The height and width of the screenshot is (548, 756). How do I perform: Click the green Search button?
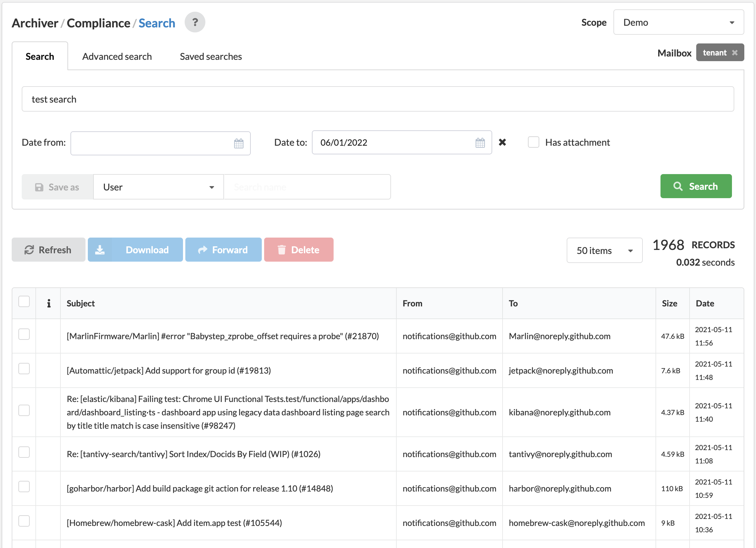point(696,186)
